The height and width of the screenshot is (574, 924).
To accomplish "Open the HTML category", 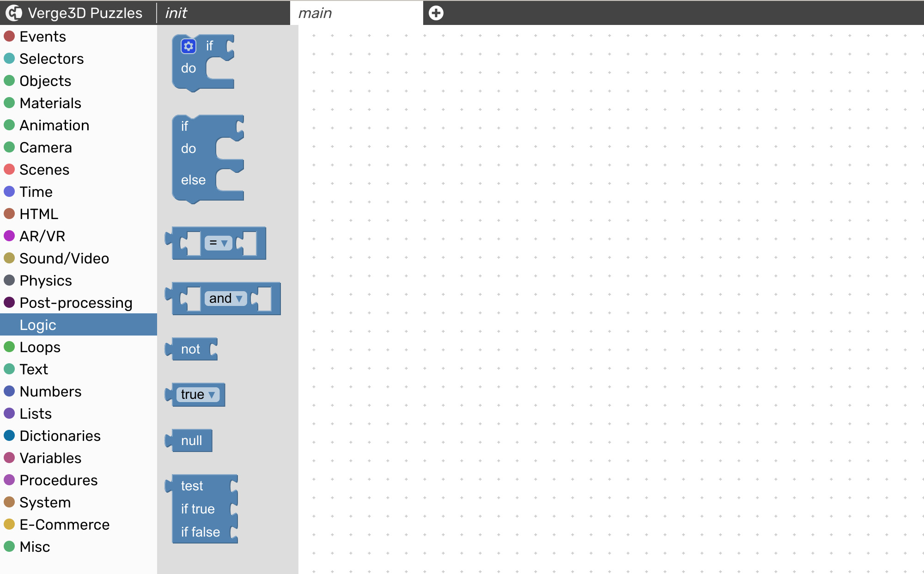I will [x=79, y=214].
